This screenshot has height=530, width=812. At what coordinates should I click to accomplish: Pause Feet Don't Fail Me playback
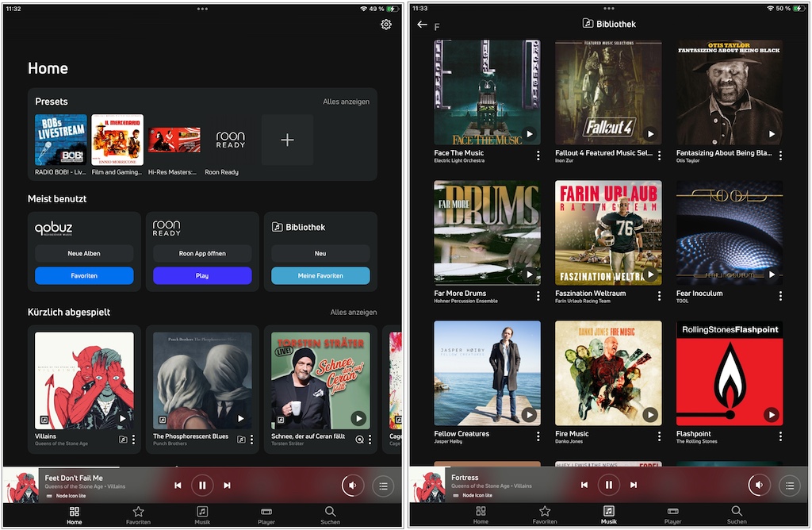click(202, 486)
